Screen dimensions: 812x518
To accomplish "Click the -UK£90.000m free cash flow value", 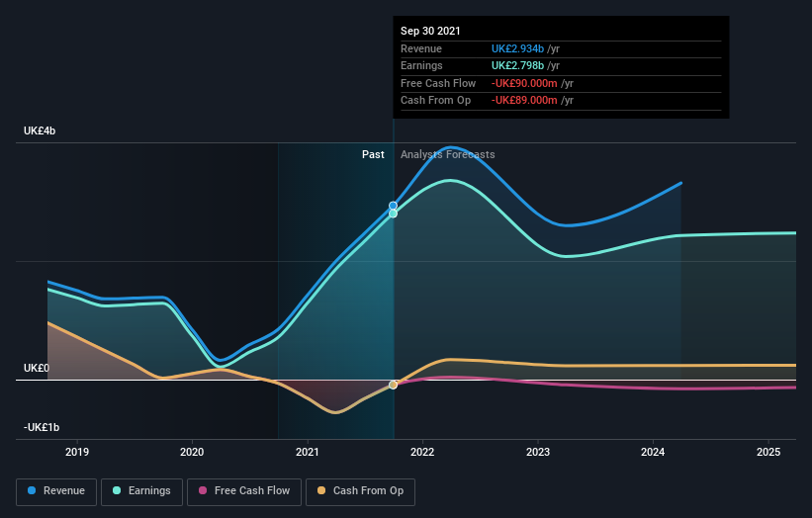I will (524, 83).
